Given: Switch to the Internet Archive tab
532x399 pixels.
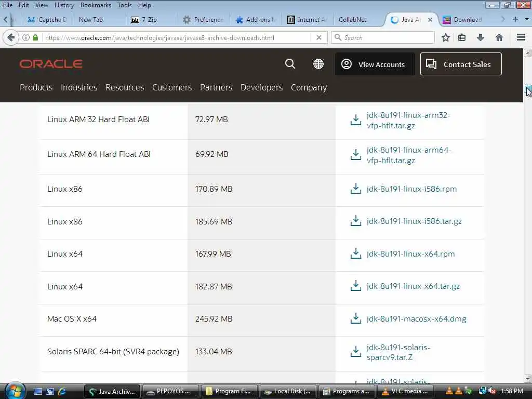Looking at the screenshot, I should [307, 20].
